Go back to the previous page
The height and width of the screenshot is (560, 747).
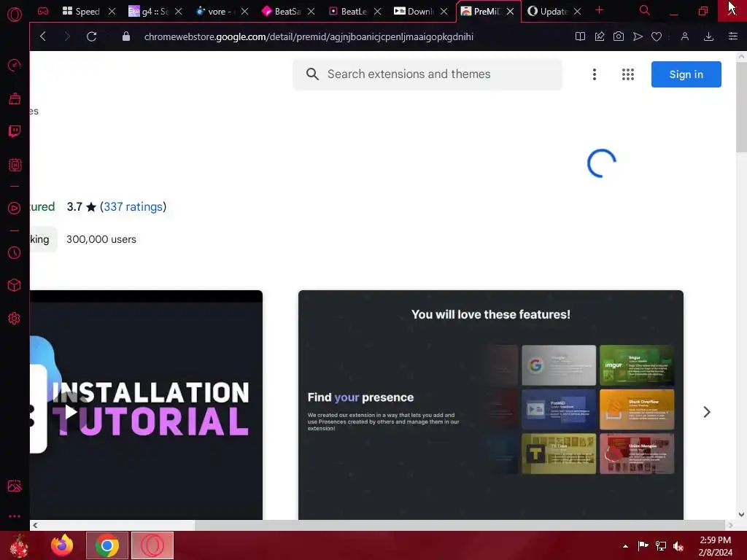(43, 36)
